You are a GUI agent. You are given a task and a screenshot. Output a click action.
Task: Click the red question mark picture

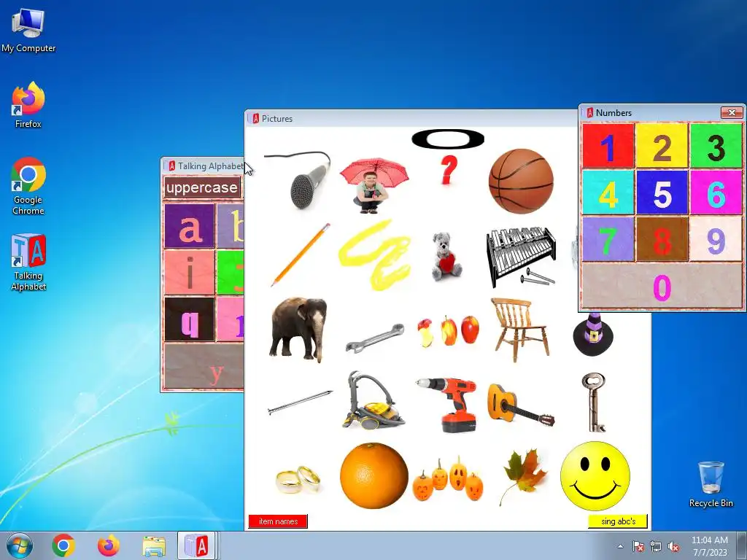click(448, 170)
